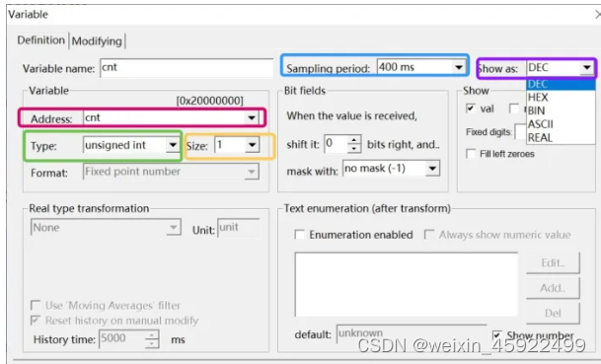Click the default unknown text field
Viewport: 601px width, 364px height.
[412, 333]
